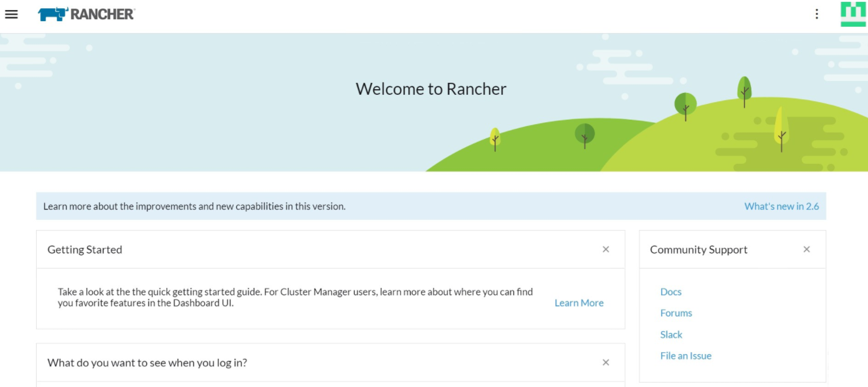Select the Getting Started card heading
Image resolution: width=868 pixels, height=387 pixels.
coord(84,249)
